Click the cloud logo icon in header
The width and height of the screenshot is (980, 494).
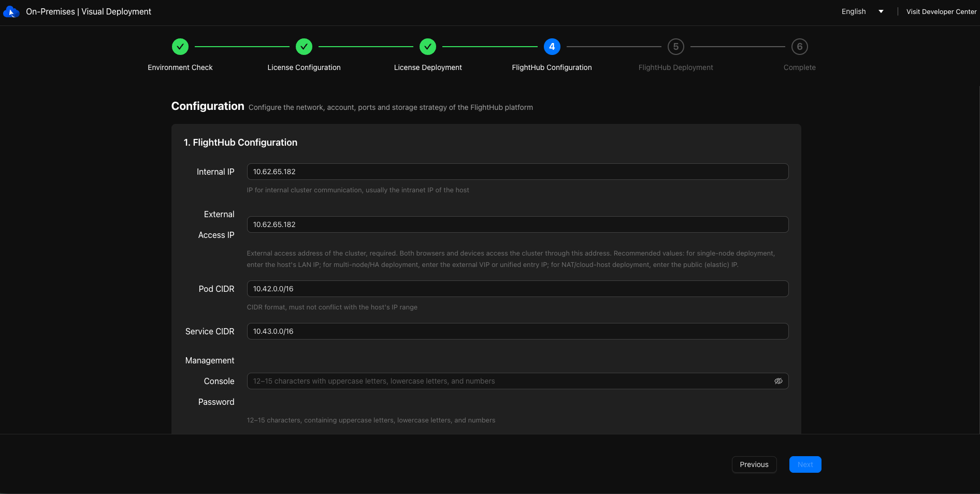(x=11, y=12)
